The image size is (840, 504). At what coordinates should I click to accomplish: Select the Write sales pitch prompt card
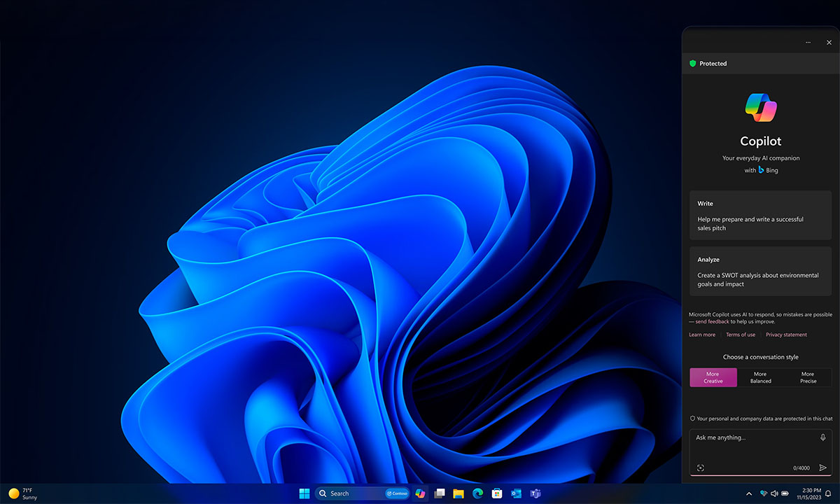click(x=760, y=215)
